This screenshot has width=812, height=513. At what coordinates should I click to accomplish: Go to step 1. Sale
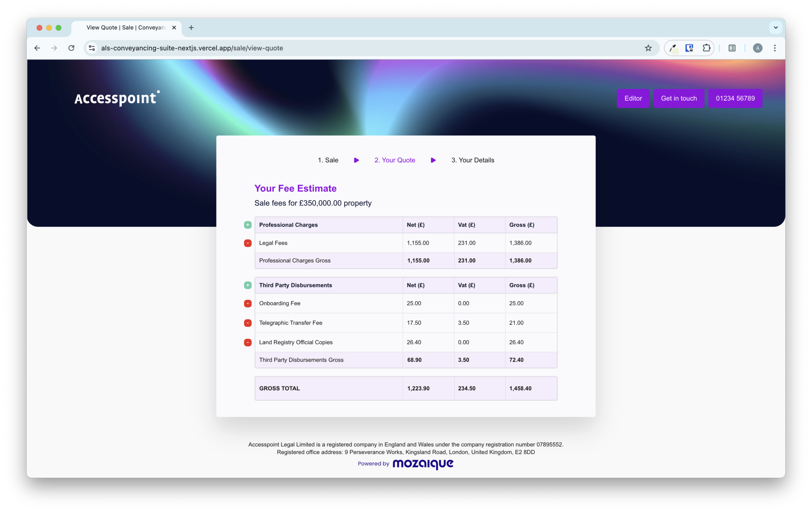[328, 160]
